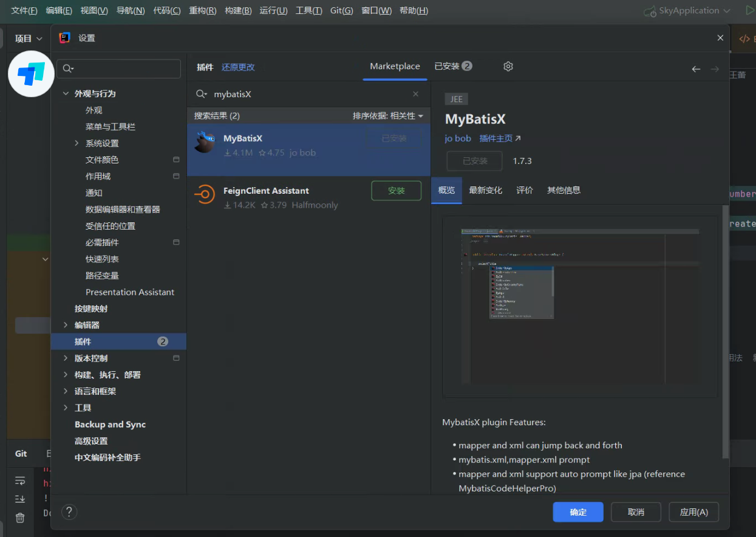Click the trash icon in Git panel

click(x=20, y=518)
